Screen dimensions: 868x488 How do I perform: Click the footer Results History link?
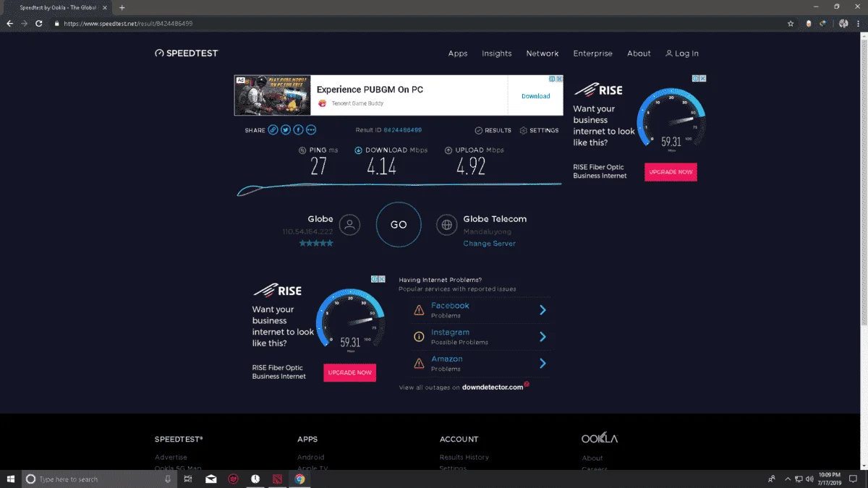[464, 457]
